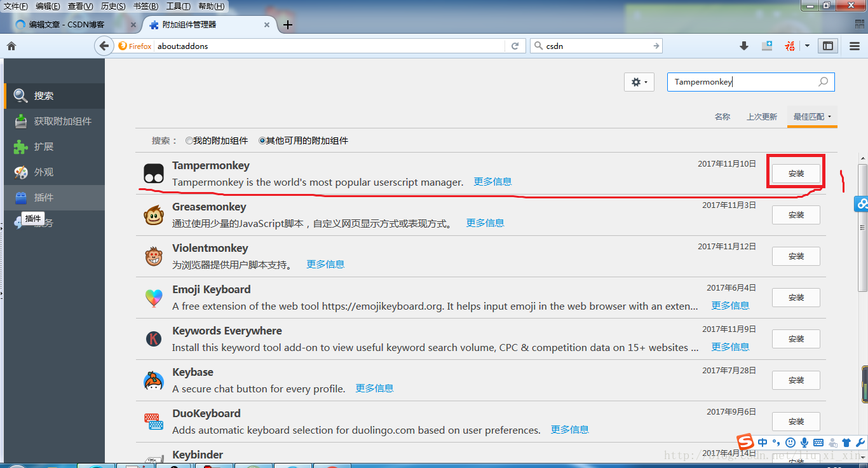Open dropdown arrow next to red toolbar icon
This screenshot has width=868, height=468.
(x=807, y=46)
